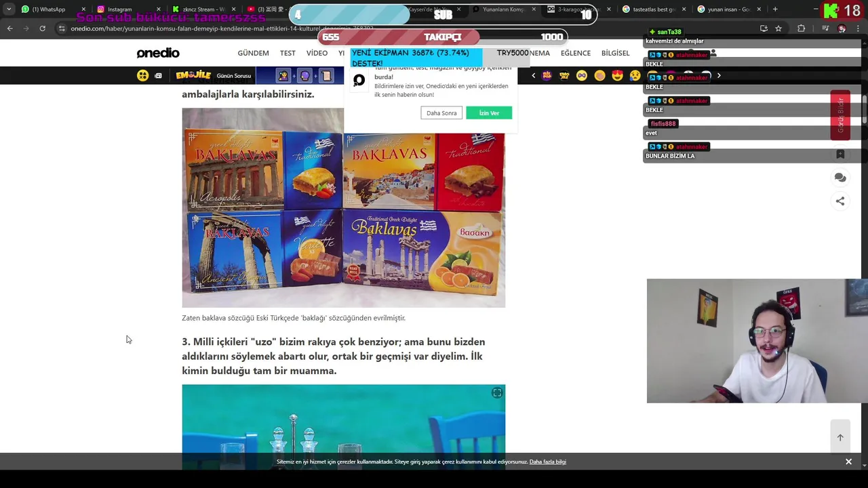Click the second emoji puzzle tile
Screen dimensions: 868x488
(305, 76)
